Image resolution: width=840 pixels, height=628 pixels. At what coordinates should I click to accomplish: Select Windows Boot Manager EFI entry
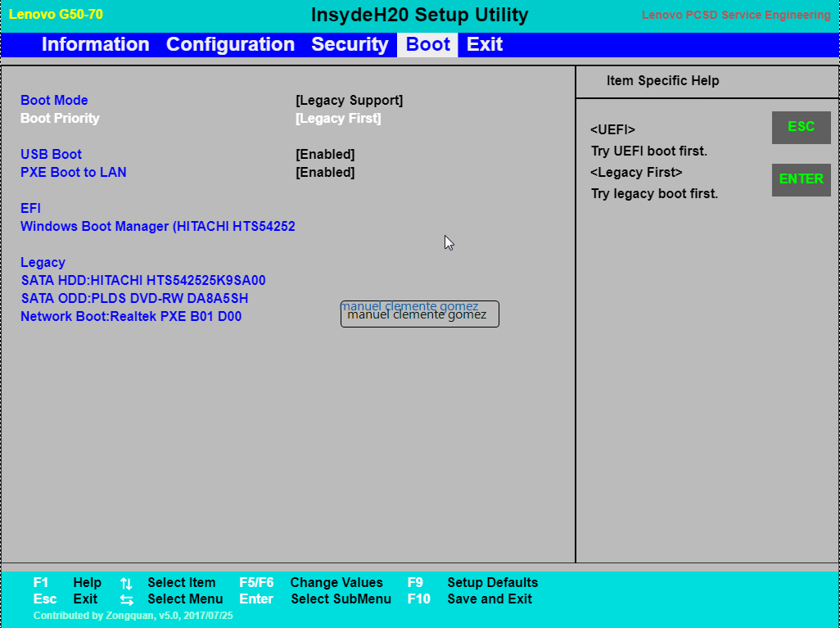click(x=158, y=226)
